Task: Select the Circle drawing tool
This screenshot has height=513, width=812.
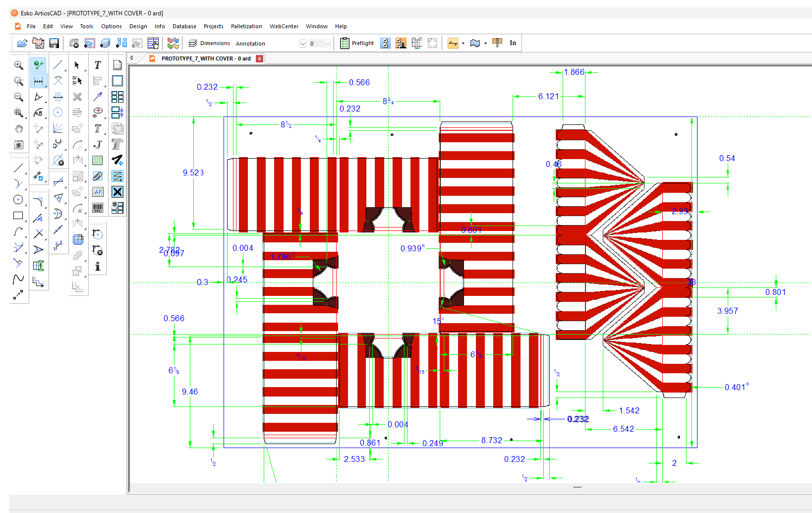Action: 18,200
